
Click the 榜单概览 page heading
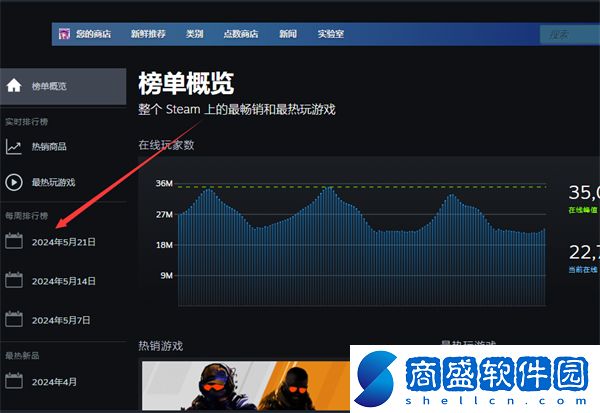pos(186,83)
